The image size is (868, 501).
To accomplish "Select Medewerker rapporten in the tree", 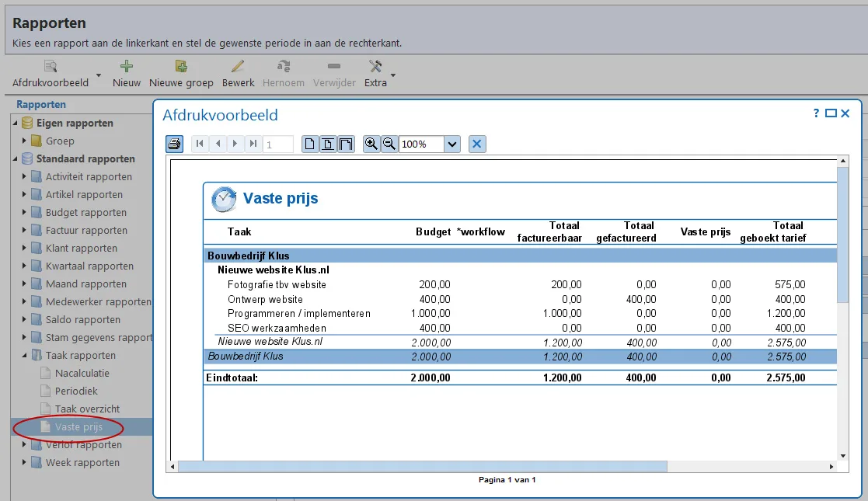I will click(98, 301).
